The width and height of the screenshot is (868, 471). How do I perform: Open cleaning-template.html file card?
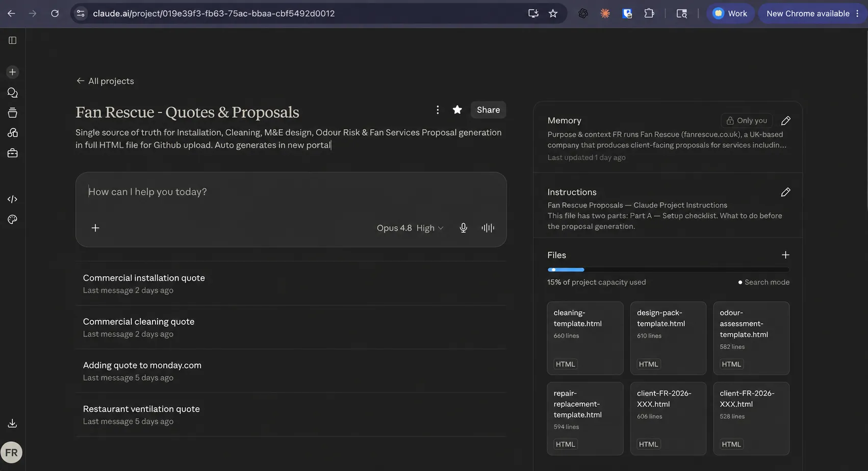pos(585,338)
